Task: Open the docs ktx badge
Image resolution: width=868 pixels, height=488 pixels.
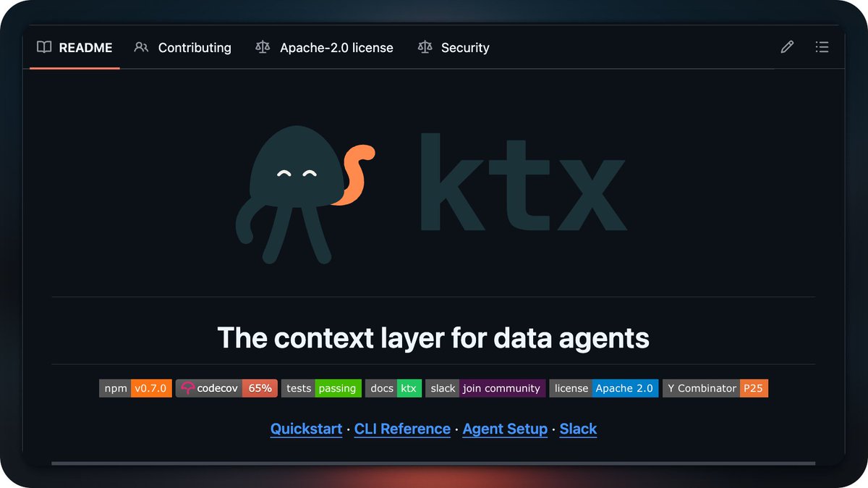Action: (x=393, y=388)
